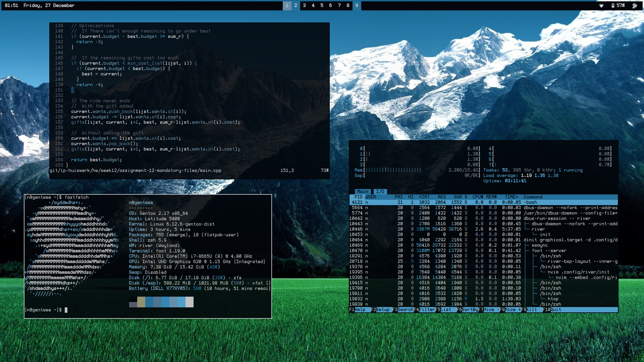
Task: Click F10 Quit in htop footer
Action: [x=552, y=310]
